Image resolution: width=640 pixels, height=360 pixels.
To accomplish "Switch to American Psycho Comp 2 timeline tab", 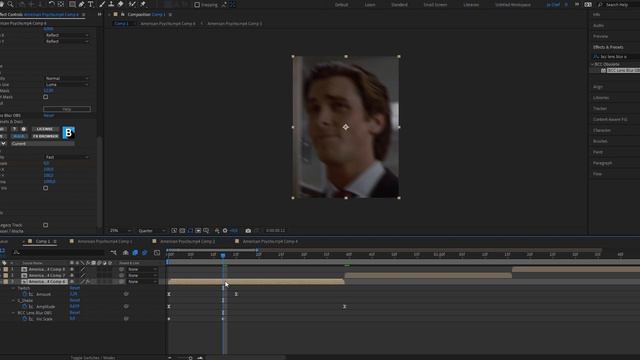I will point(187,242).
